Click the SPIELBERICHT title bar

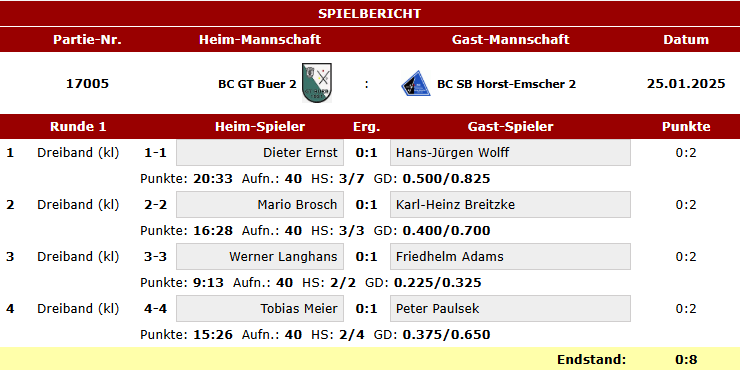pyautogui.click(x=370, y=13)
